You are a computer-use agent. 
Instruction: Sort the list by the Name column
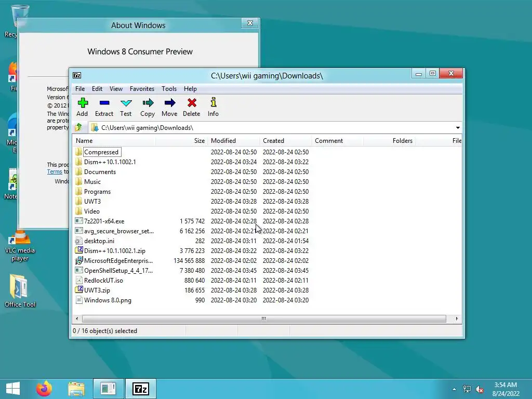[x=114, y=140]
